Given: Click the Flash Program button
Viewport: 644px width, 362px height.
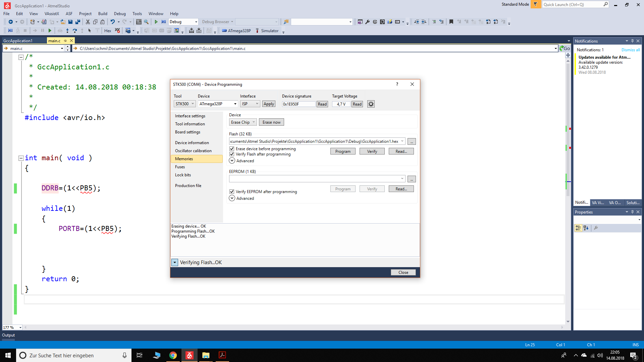Looking at the screenshot, I should (x=343, y=152).
